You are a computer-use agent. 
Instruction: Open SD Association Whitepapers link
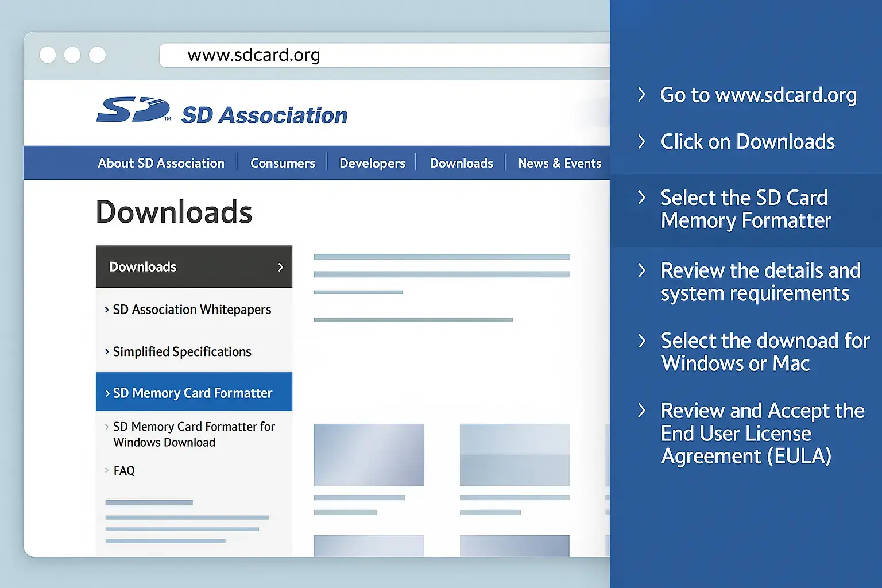(191, 310)
